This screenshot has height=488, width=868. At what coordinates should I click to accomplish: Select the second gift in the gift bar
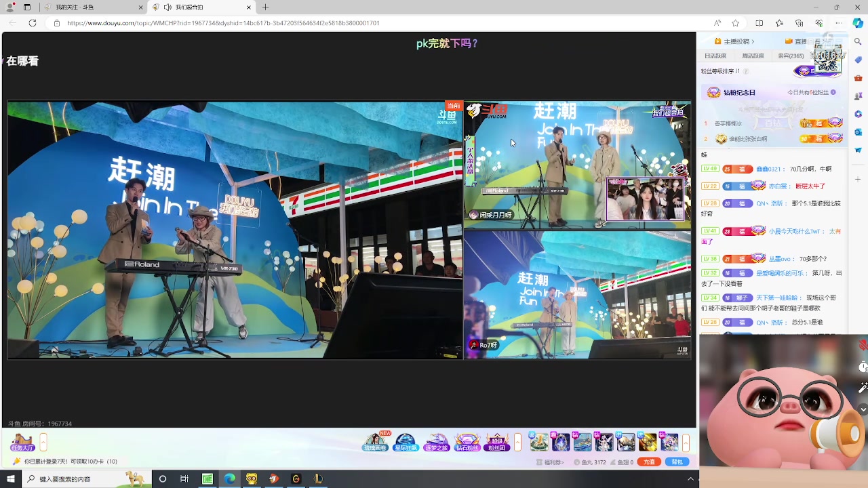(x=561, y=442)
